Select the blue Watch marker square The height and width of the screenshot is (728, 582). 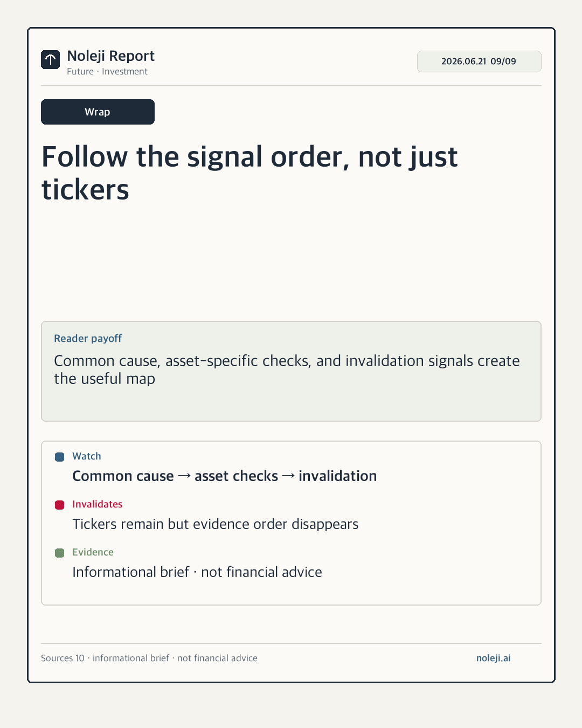pyautogui.click(x=60, y=457)
